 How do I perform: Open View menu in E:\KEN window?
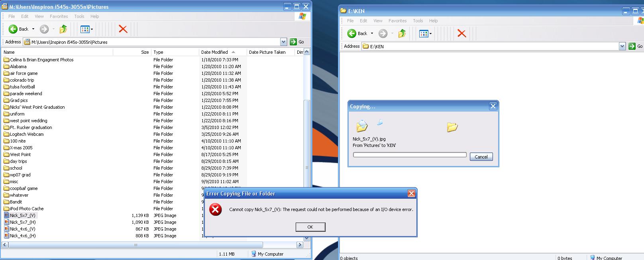[x=378, y=21]
